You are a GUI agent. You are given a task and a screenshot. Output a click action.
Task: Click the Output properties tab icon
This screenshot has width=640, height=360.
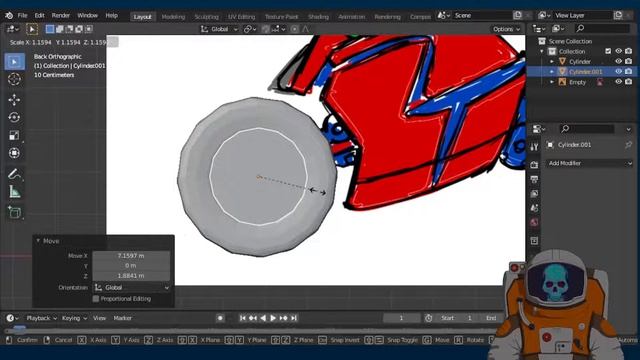(x=534, y=179)
